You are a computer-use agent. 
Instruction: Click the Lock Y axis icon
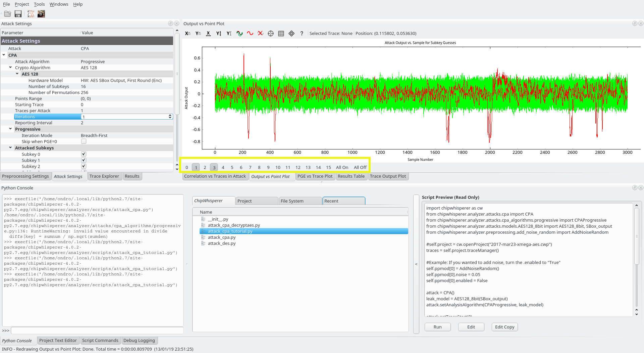pyautogui.click(x=198, y=33)
